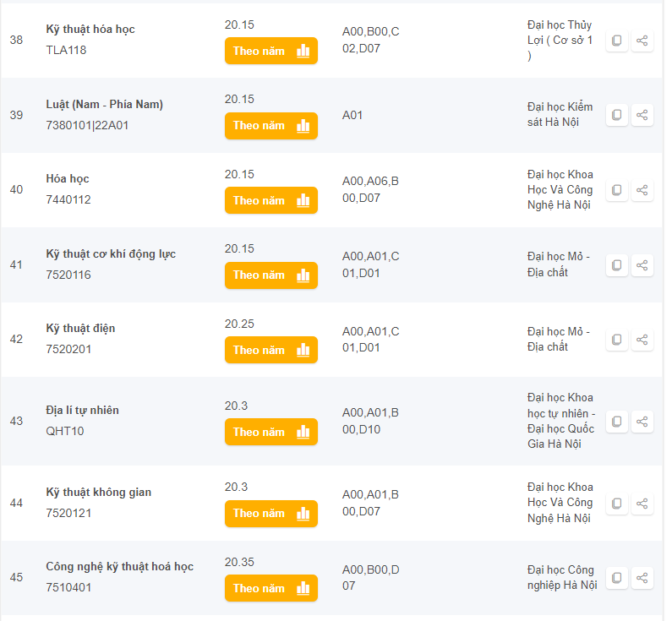The image size is (672, 621).
Task: Share the Kỹ thuật điện 7520201 row
Action: tap(642, 340)
